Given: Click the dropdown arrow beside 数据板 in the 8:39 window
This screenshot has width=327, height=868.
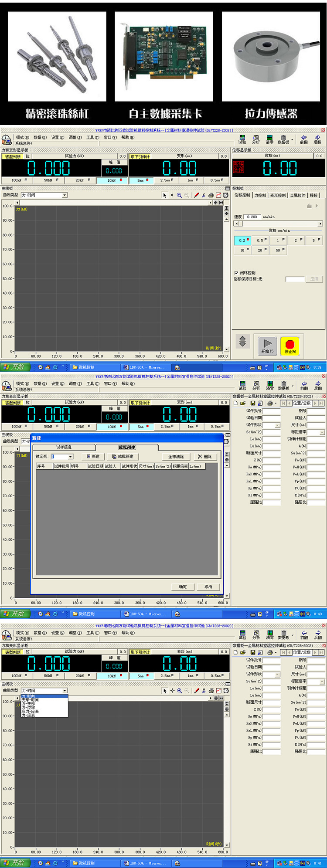Looking at the screenshot, I should pos(292,139).
